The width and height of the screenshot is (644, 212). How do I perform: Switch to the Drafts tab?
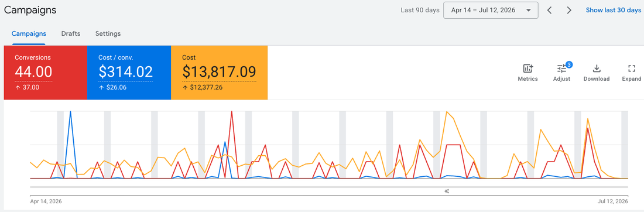pos(71,34)
